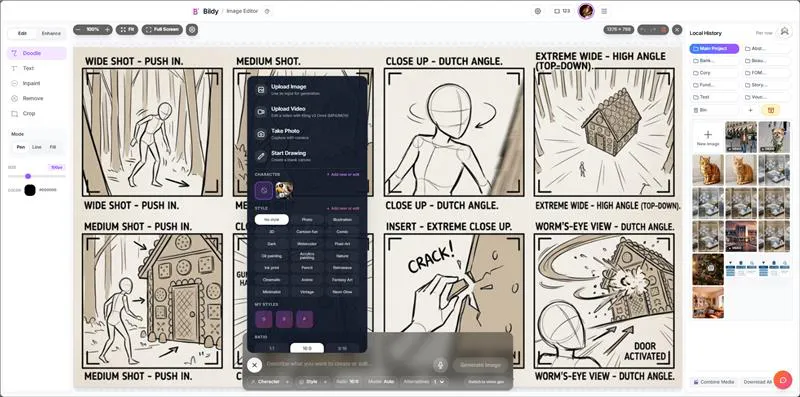Select the Crop tool
This screenshot has height=397, width=800.
click(x=37, y=113)
